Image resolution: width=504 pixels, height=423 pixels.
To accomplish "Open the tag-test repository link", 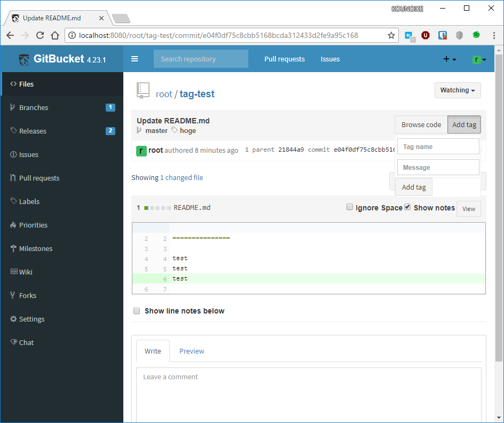I will [x=196, y=94].
